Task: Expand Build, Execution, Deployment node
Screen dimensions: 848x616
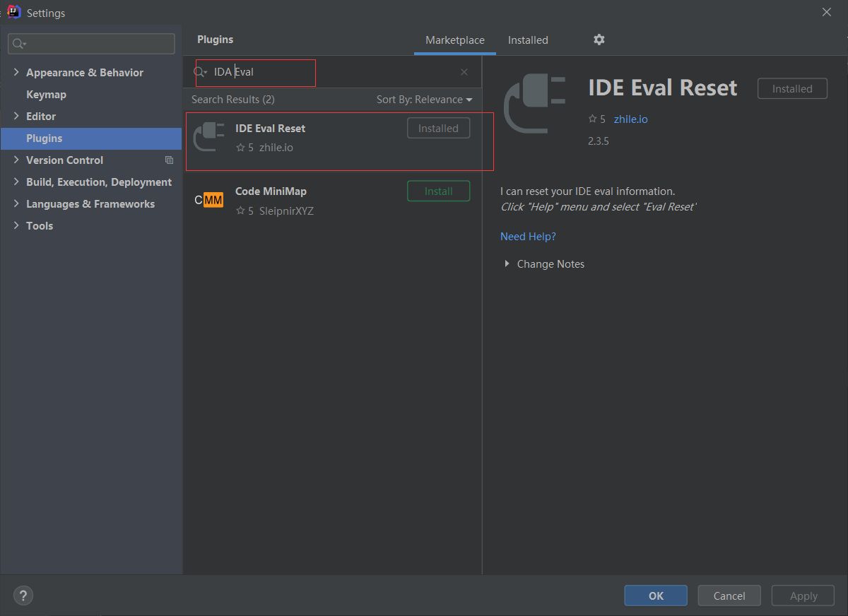Action: click(16, 182)
